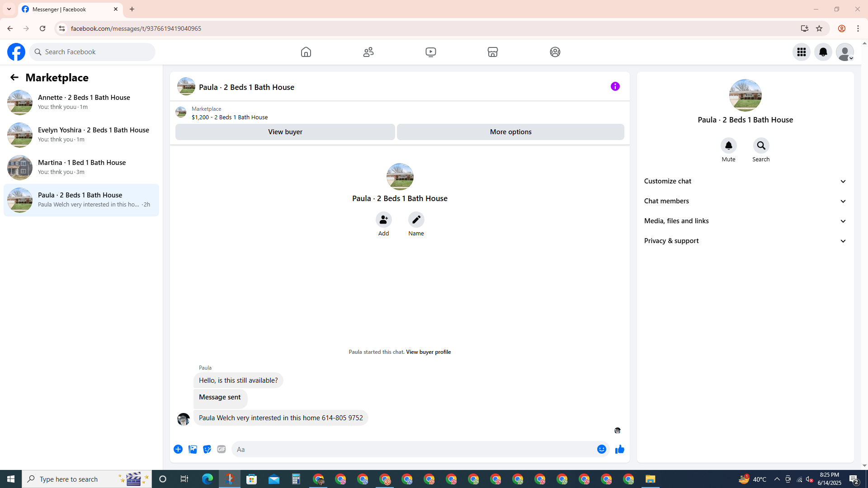Open Groups icon in top navigation
Screen dimensions: 868x488
tap(555, 52)
